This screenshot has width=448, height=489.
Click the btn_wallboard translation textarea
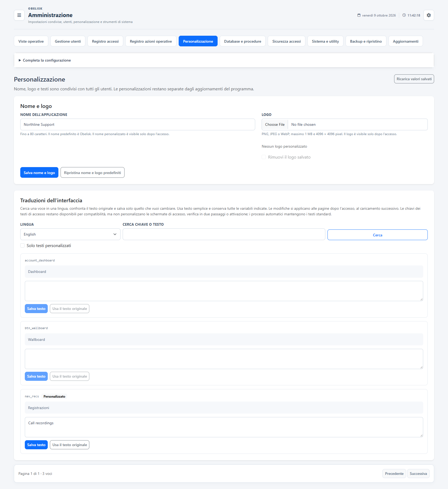tap(224, 359)
